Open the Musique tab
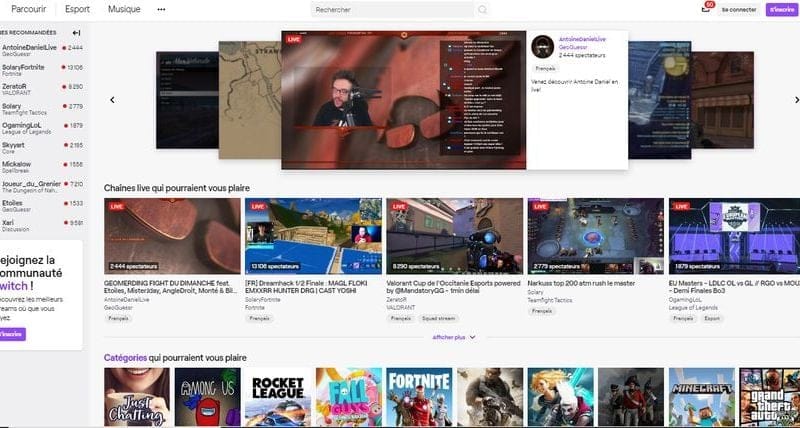This screenshot has height=428, width=800. (x=124, y=9)
